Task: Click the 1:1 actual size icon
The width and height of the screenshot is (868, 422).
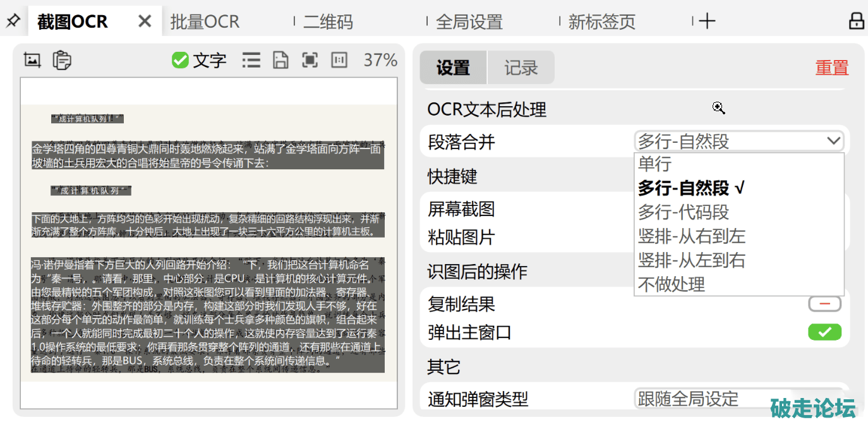Action: coord(339,60)
